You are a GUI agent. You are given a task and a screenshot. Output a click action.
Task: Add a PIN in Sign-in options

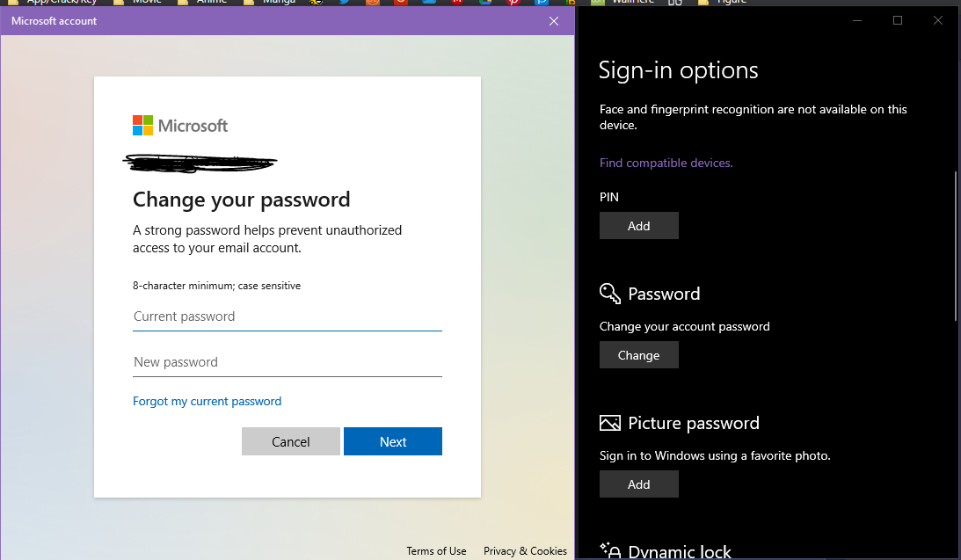click(x=638, y=225)
